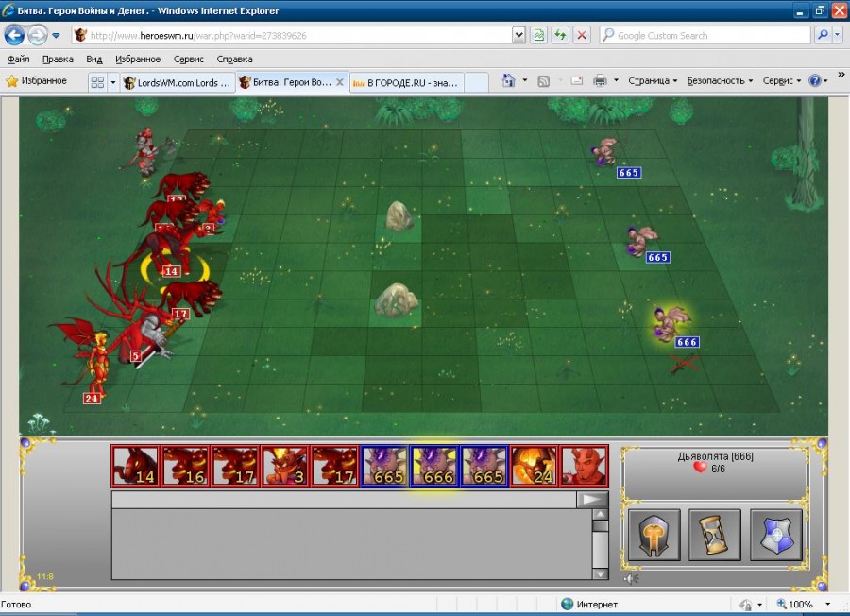Switch to the В ГОРОДЕ.RU tab
Viewport: 850px width, 616px height.
click(406, 82)
